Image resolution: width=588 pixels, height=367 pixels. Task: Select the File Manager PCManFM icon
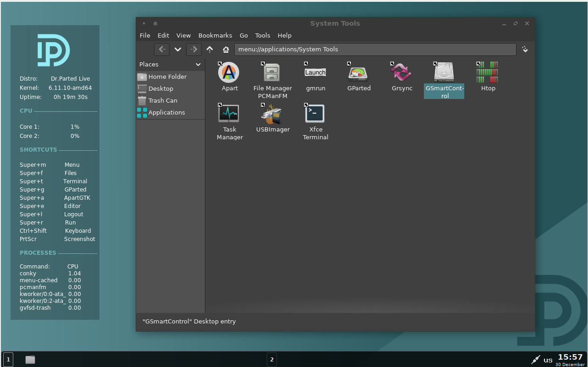tap(272, 72)
